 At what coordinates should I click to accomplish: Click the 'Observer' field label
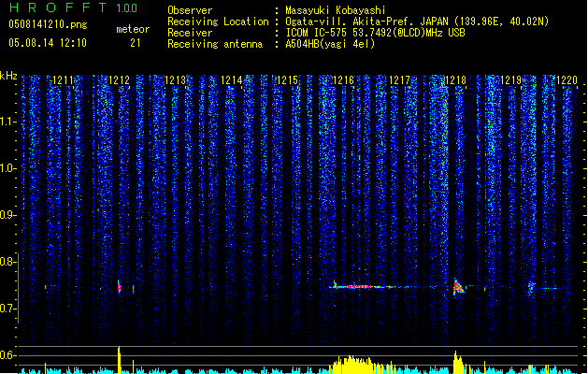tap(190, 10)
